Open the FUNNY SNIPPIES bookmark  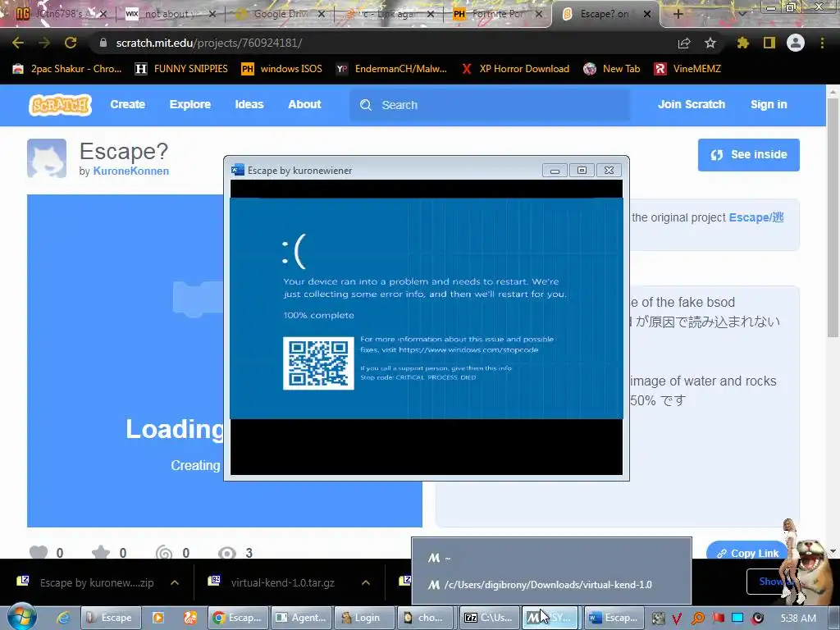pyautogui.click(x=181, y=69)
